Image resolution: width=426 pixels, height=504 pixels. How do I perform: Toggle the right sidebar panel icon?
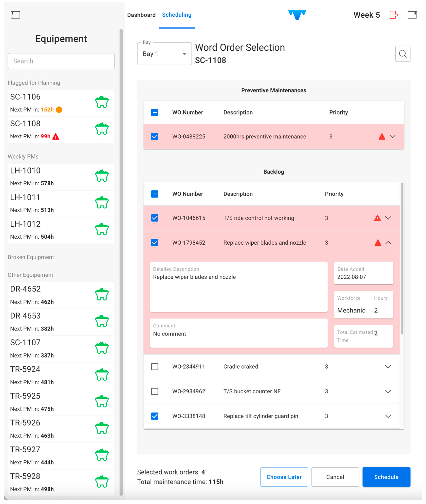(x=412, y=15)
